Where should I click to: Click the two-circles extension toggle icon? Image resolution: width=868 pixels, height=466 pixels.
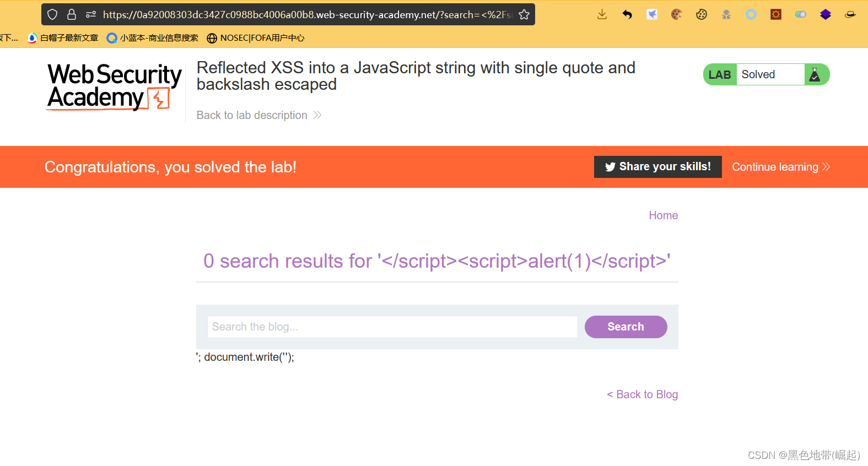(x=800, y=14)
